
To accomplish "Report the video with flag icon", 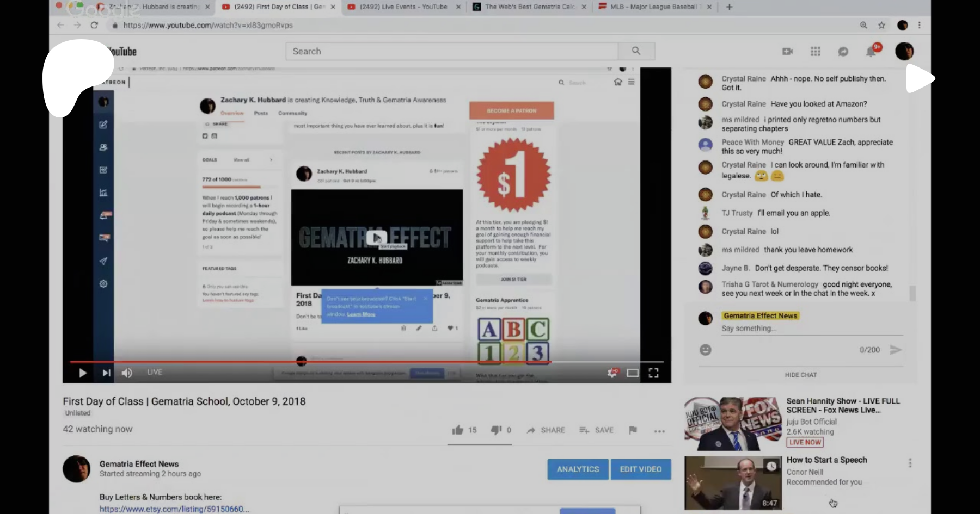I will (x=633, y=430).
